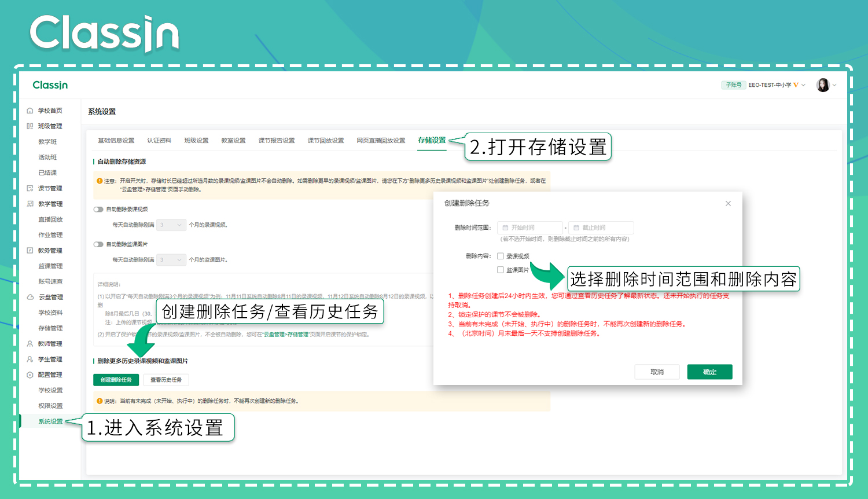Toggle the 自动删除录课视频 switch
868x499 pixels.
[98, 210]
